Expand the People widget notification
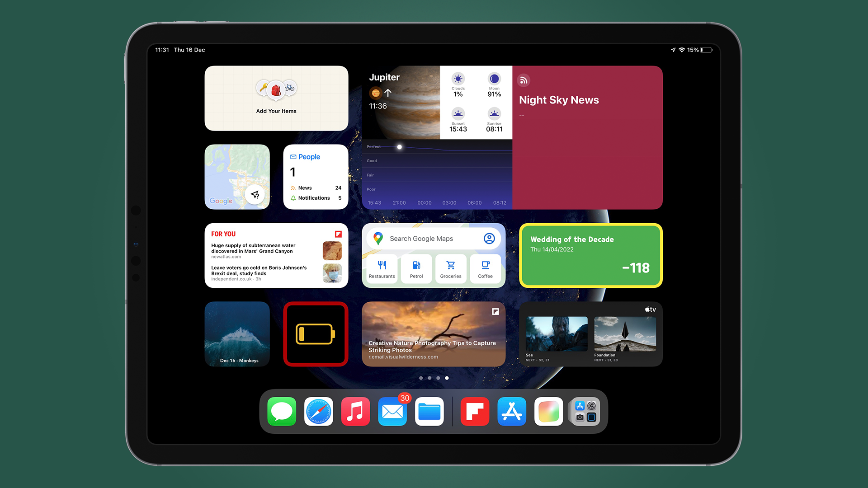868x488 pixels. point(314,197)
